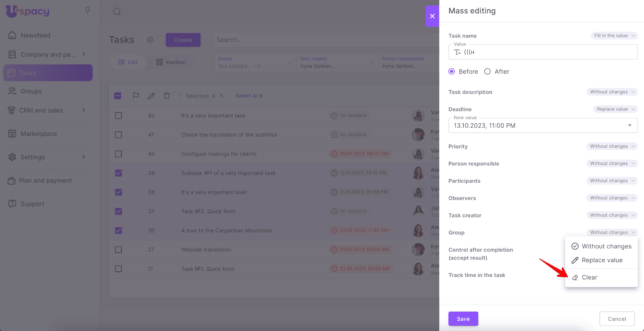Check the checkbox for task 42
Image resolution: width=644 pixels, height=331 pixels.
click(x=118, y=115)
